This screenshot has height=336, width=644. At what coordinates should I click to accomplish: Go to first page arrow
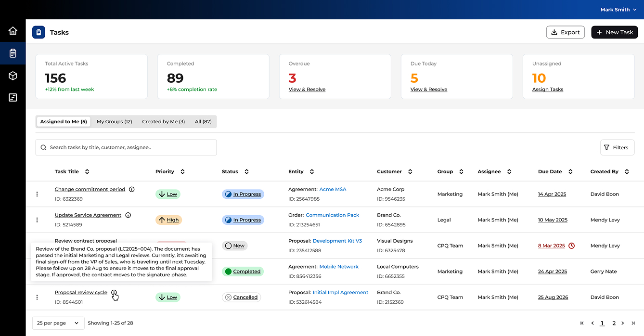pos(582,323)
